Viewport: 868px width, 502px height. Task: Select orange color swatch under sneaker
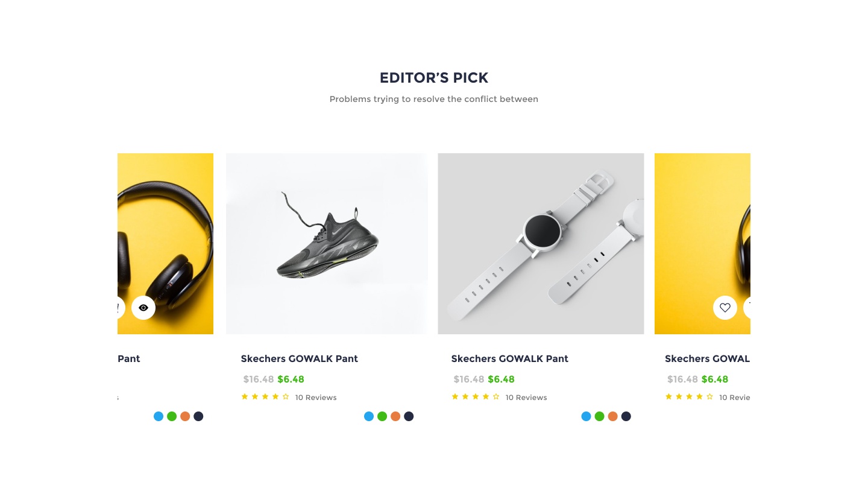click(395, 416)
